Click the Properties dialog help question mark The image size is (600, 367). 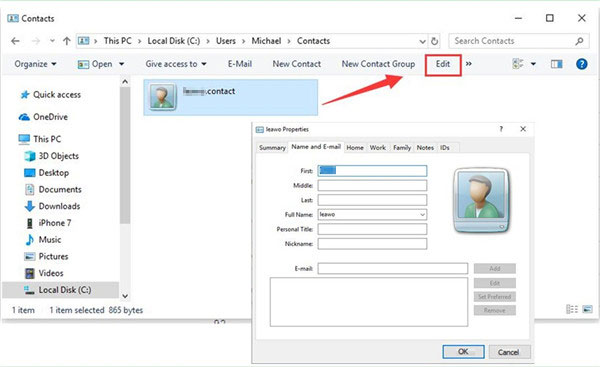click(501, 129)
